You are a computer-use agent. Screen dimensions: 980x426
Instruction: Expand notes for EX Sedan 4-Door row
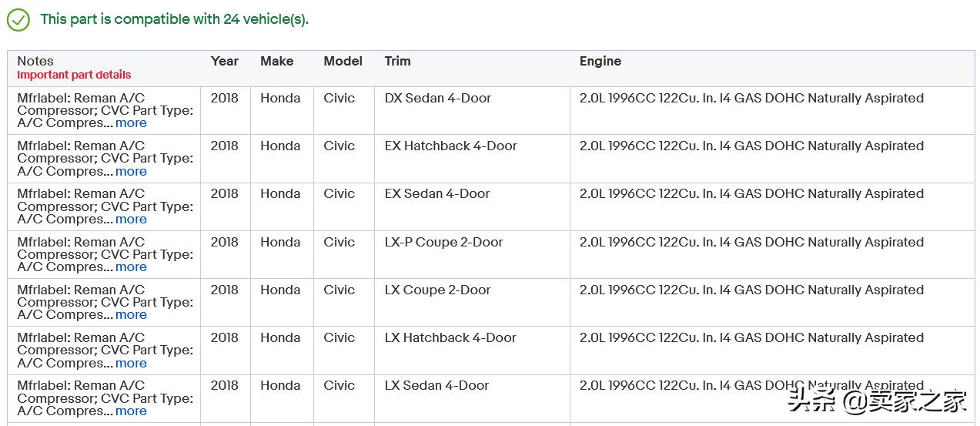tap(131, 219)
